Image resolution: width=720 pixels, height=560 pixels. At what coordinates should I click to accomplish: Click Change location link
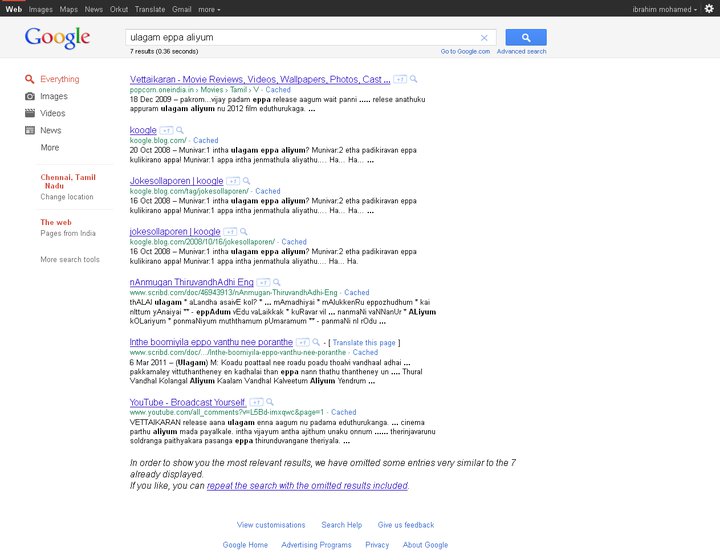(67, 196)
